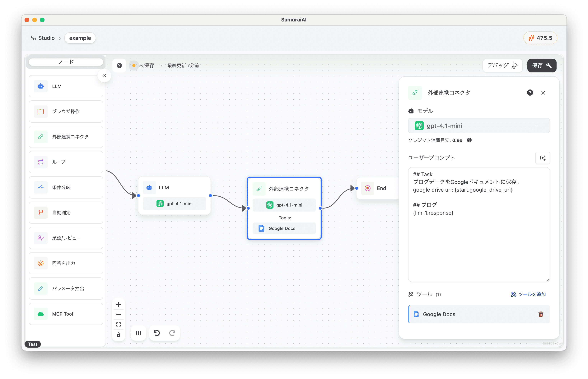Zoom in with the plus button

click(x=119, y=304)
